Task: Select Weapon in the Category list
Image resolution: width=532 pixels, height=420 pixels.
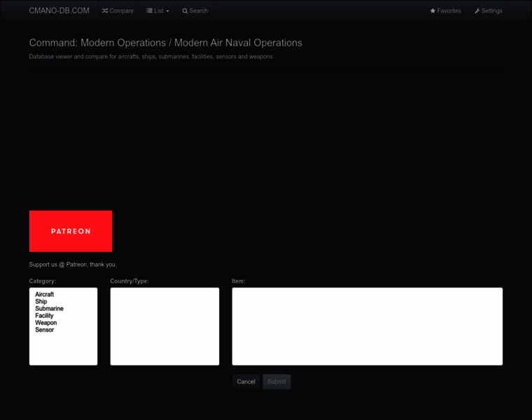Action: [x=46, y=323]
